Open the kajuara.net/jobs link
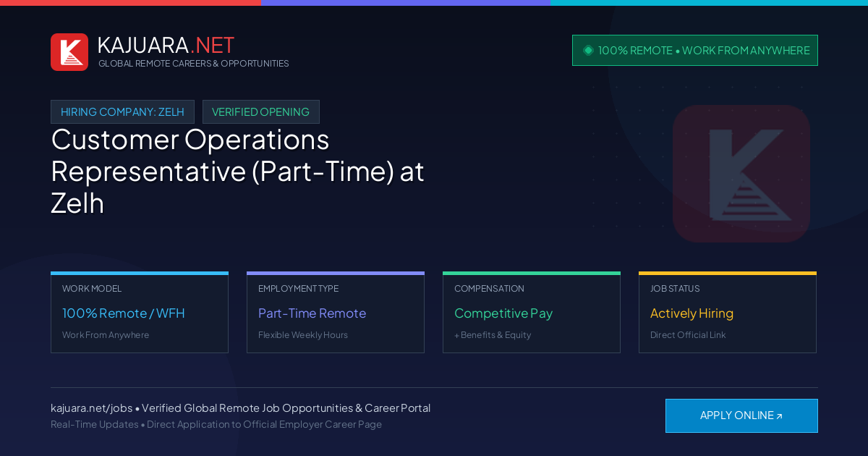868x456 pixels. pyautogui.click(x=91, y=408)
